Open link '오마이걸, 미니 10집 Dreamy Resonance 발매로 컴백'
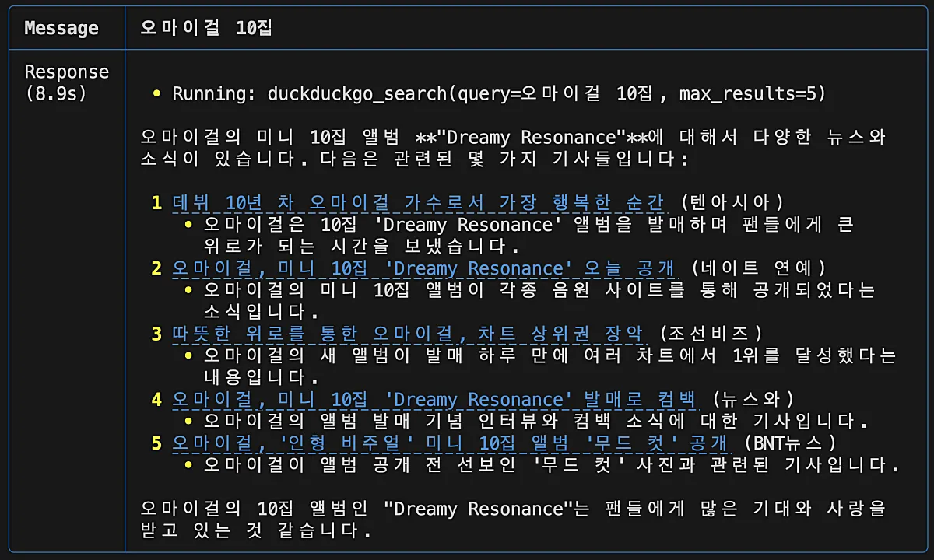 [435, 400]
